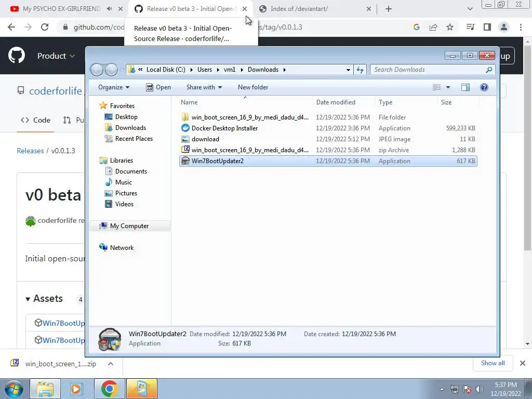The height and width of the screenshot is (399, 532).
Task: Click the Favorites star heading
Action: (x=117, y=106)
